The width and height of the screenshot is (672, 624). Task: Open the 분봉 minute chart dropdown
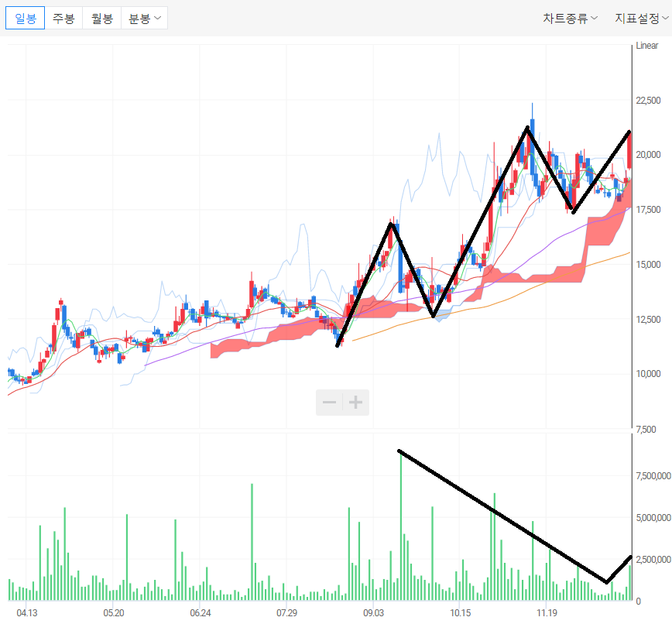[x=145, y=18]
